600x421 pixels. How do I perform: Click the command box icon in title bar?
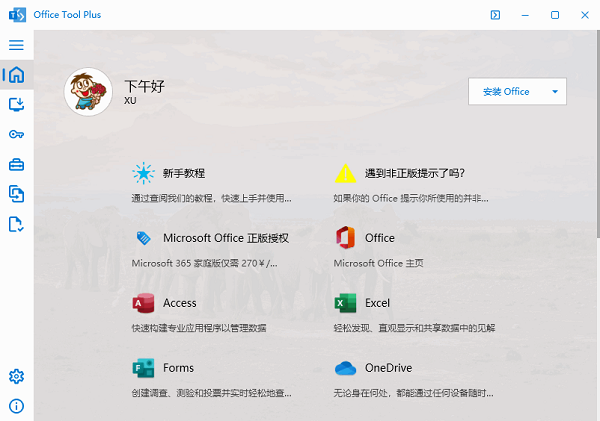tap(495, 15)
